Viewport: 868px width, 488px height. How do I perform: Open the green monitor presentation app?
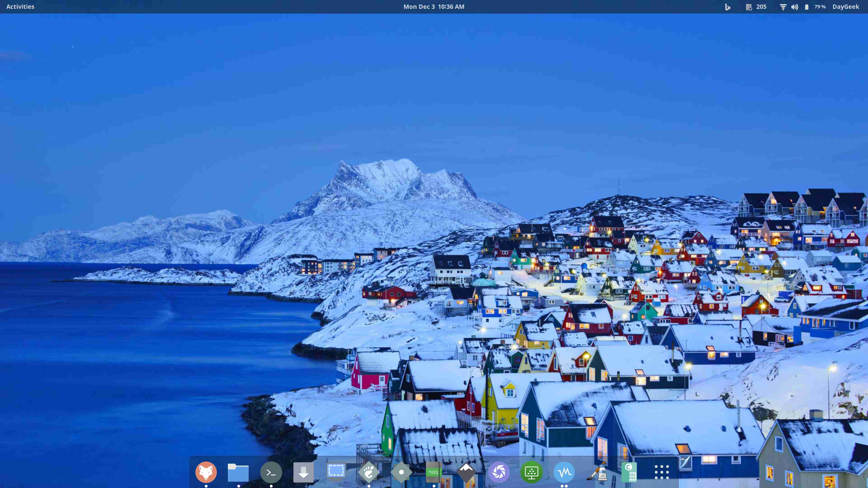coord(531,472)
